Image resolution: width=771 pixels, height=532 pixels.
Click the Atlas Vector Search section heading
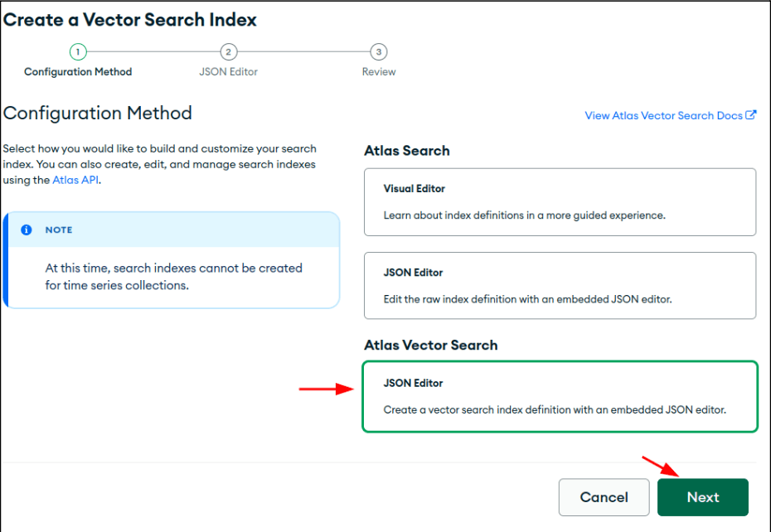pyautogui.click(x=430, y=345)
